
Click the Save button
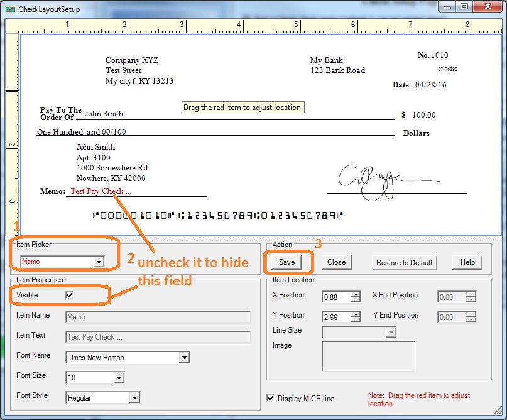[x=286, y=262]
